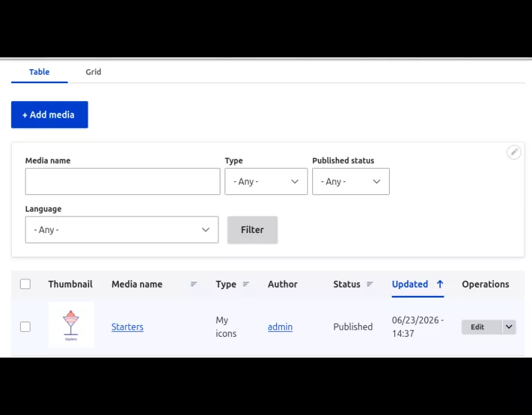Screen dimensions: 532x415
Task: Open the admin author link
Action: [280, 326]
